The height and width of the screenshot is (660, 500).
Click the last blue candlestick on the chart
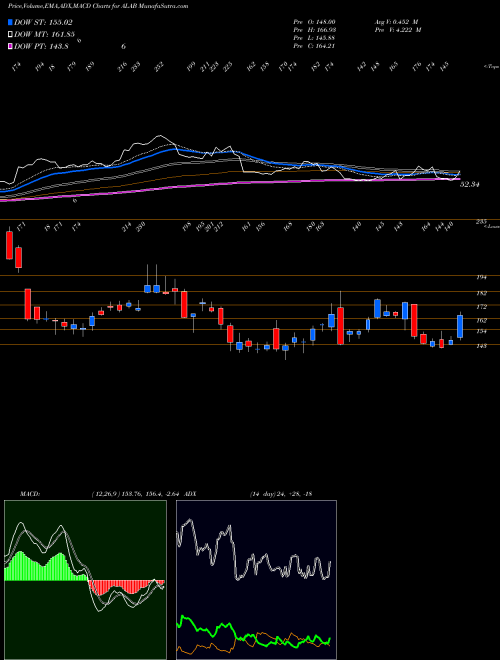click(460, 327)
